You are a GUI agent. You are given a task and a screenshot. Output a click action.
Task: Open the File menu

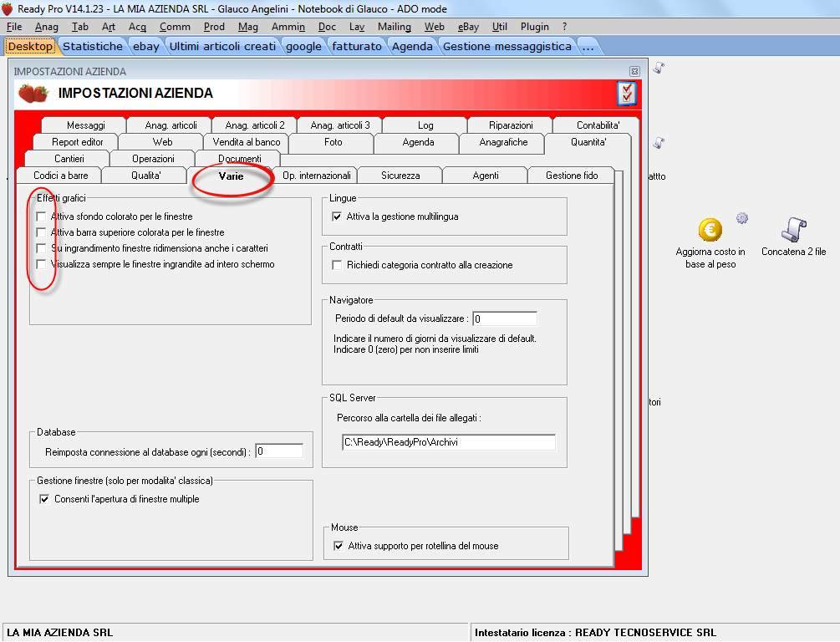pos(14,27)
